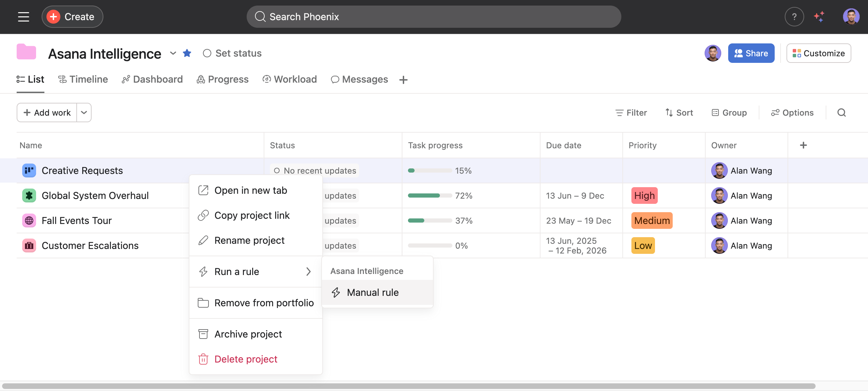Expand the Add work dropdown arrow
Image resolution: width=868 pixels, height=391 pixels.
point(84,113)
